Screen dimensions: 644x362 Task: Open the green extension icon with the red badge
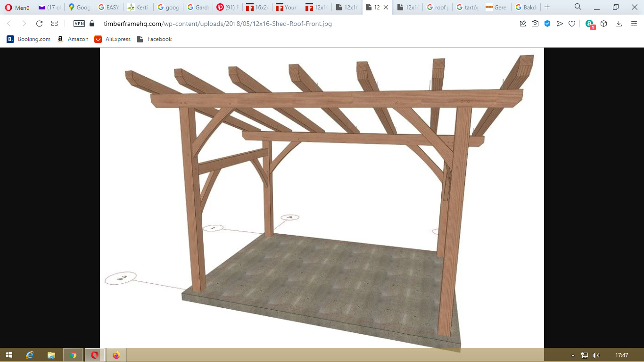pos(590,24)
